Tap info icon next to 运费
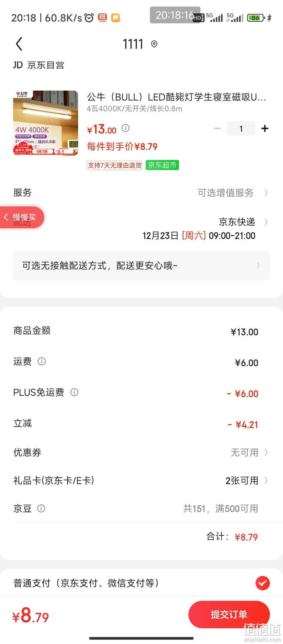The height and width of the screenshot is (644, 283). pos(42,361)
